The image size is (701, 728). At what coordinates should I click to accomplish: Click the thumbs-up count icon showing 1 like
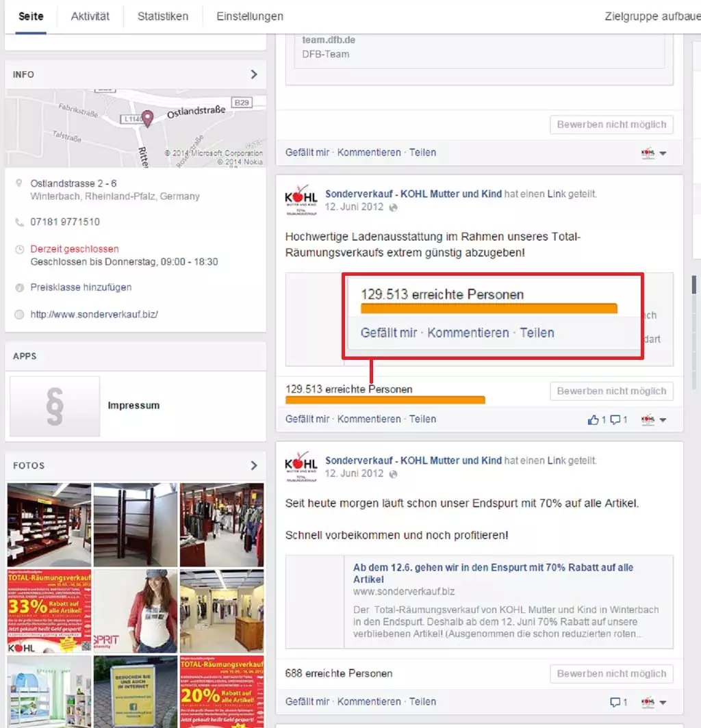pos(593,419)
